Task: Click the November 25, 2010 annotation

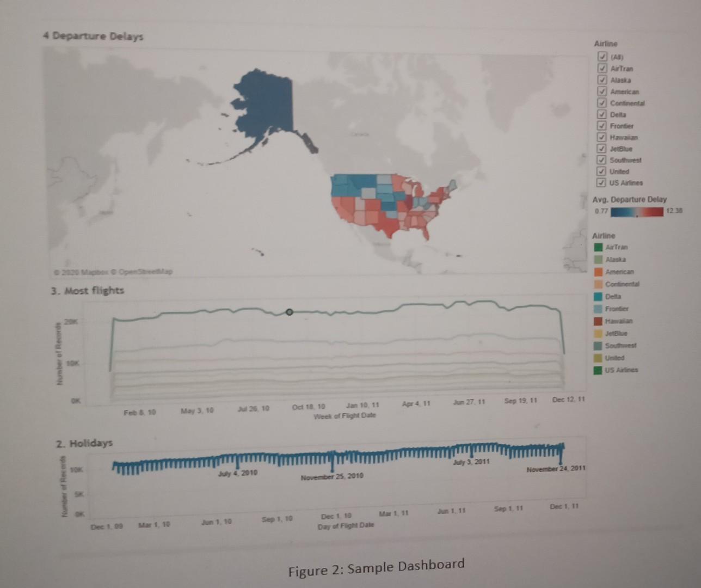Action: click(331, 476)
